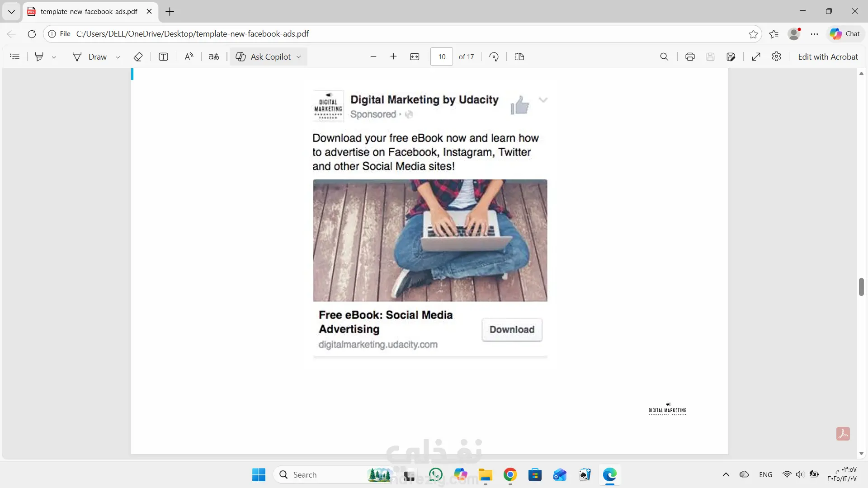Select the template-new-facebook-ads.pdf tab
Viewport: 868px width, 488px height.
click(89, 12)
